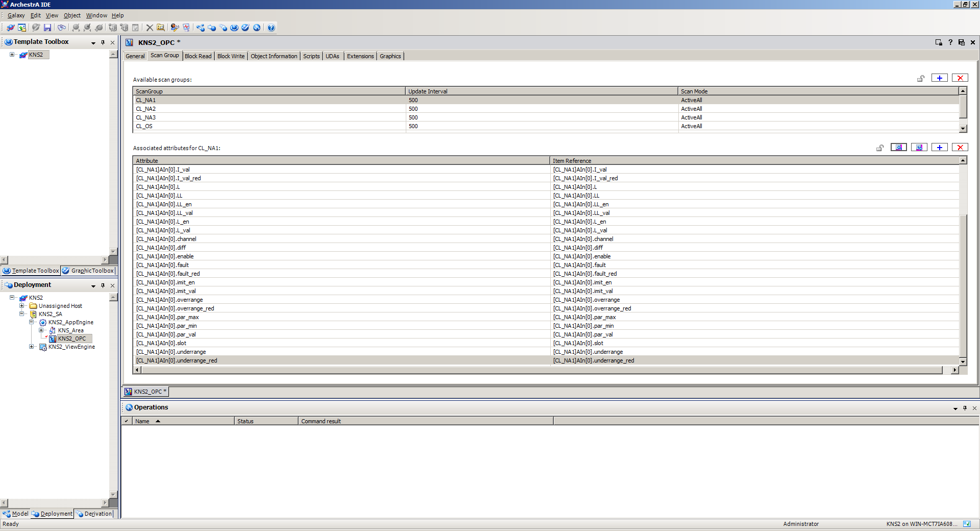This screenshot has height=531, width=980.
Task: Expand the Unassigned Host tree node
Action: 22,306
